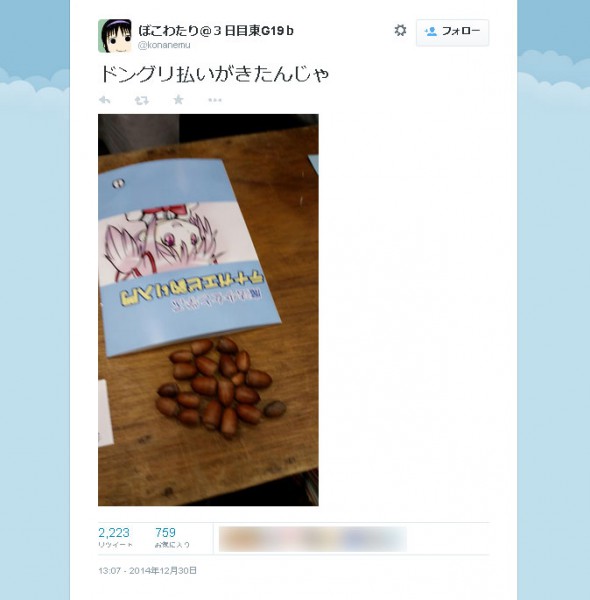Image resolution: width=590 pixels, height=600 pixels.
Task: Favorite the tweet with the star icon
Action: (x=178, y=100)
